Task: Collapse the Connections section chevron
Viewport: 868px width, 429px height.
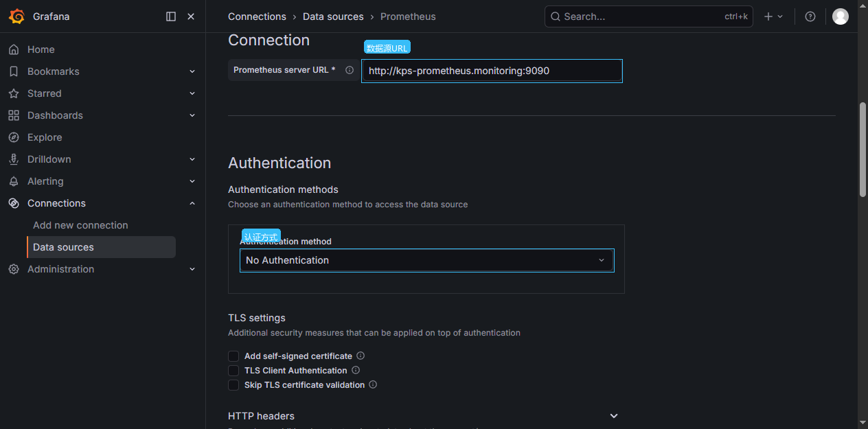Action: pyautogui.click(x=192, y=203)
